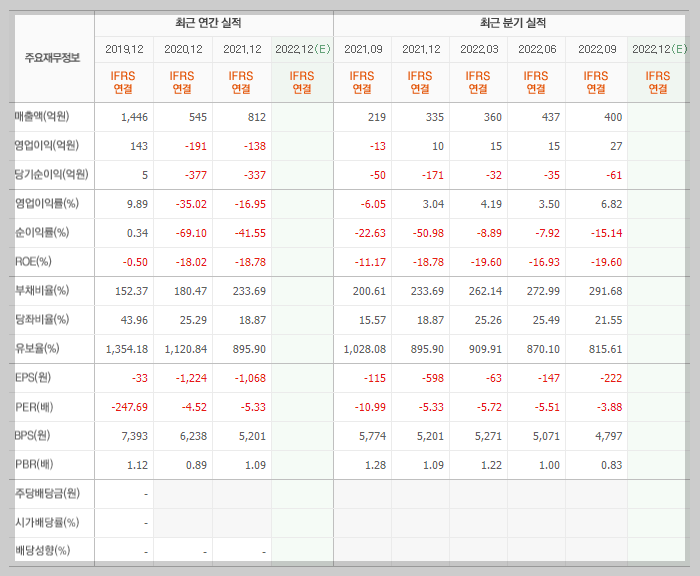700x576 pixels.
Task: Select the 순이익률(%) row label
Action: pyautogui.click(x=42, y=233)
